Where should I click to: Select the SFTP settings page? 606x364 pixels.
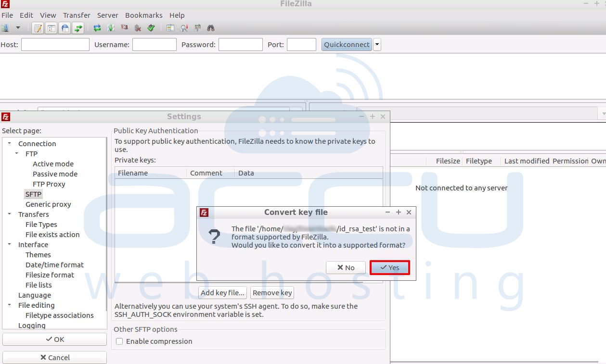[34, 194]
